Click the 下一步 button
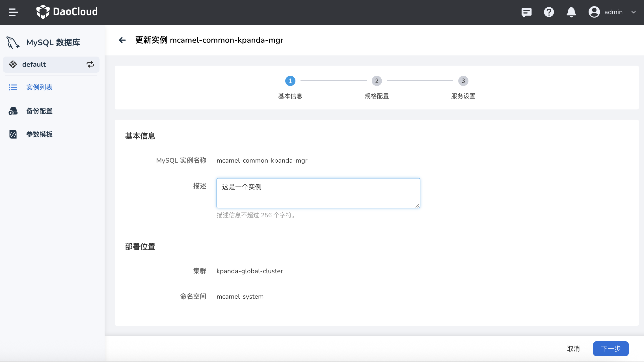Screen dimensions: 644x362 [611, 349]
